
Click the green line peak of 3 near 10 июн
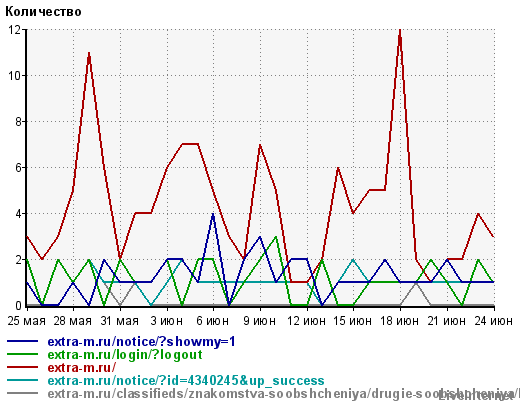point(276,237)
